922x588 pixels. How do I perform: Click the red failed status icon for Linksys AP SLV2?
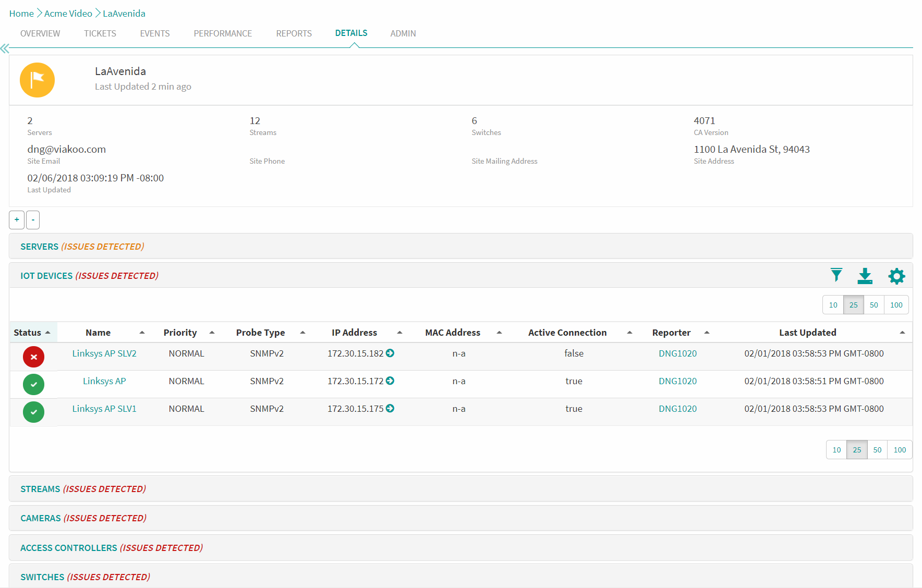coord(33,357)
